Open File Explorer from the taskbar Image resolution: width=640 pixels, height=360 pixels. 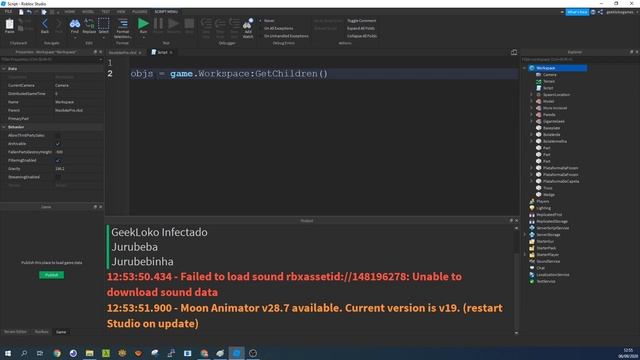tap(89, 353)
